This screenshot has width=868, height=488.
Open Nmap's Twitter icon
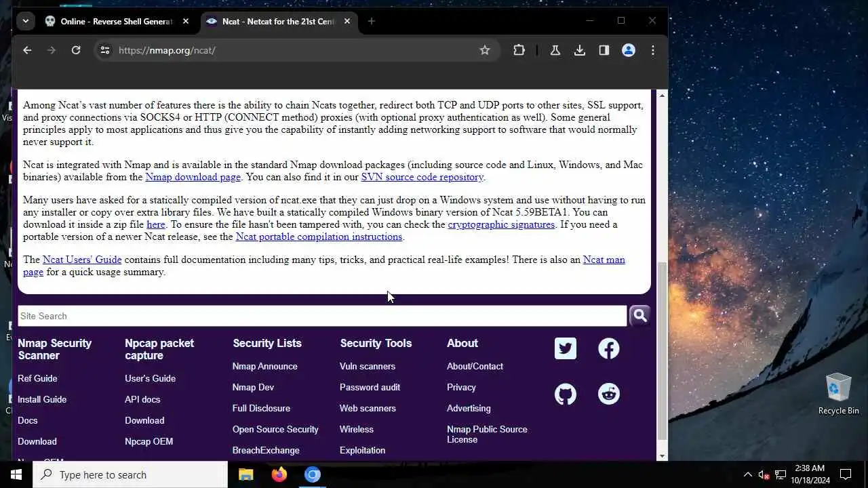[x=566, y=348]
